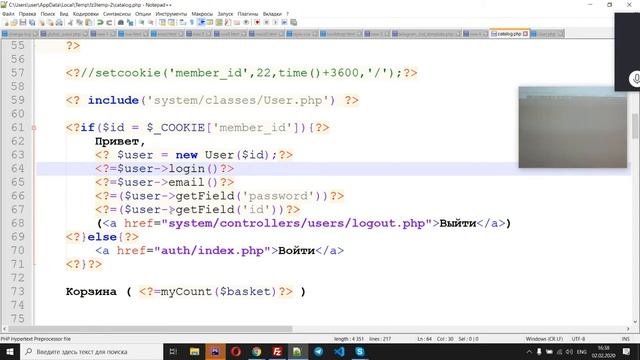Click the Windows taskbar search field
Viewport: 640px width, 360px height.
tap(91, 352)
